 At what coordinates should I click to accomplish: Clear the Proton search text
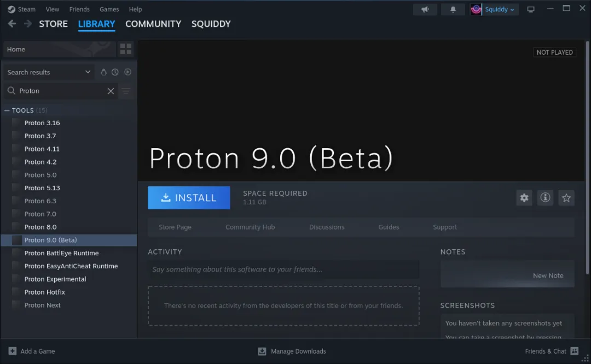(111, 91)
